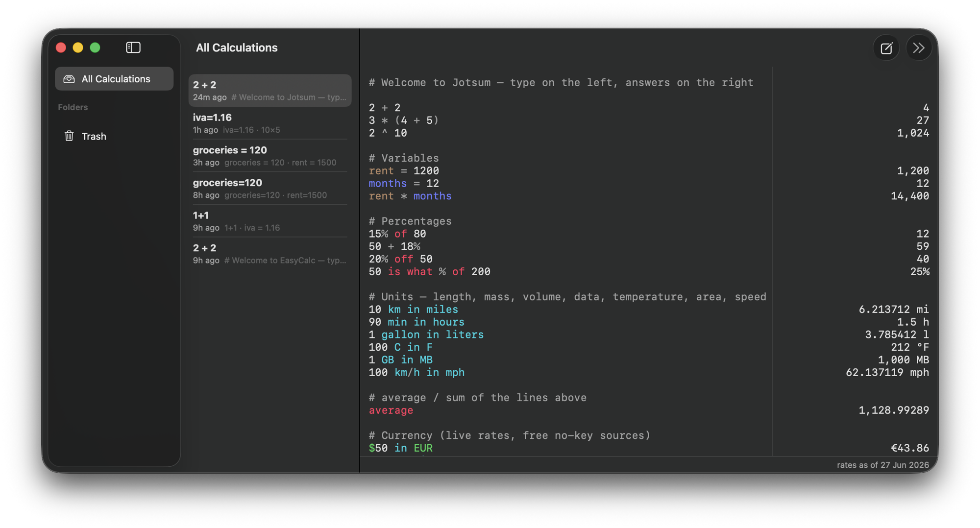This screenshot has height=528, width=980.
Task: Click the 'rent = 1200' line
Action: (x=404, y=170)
